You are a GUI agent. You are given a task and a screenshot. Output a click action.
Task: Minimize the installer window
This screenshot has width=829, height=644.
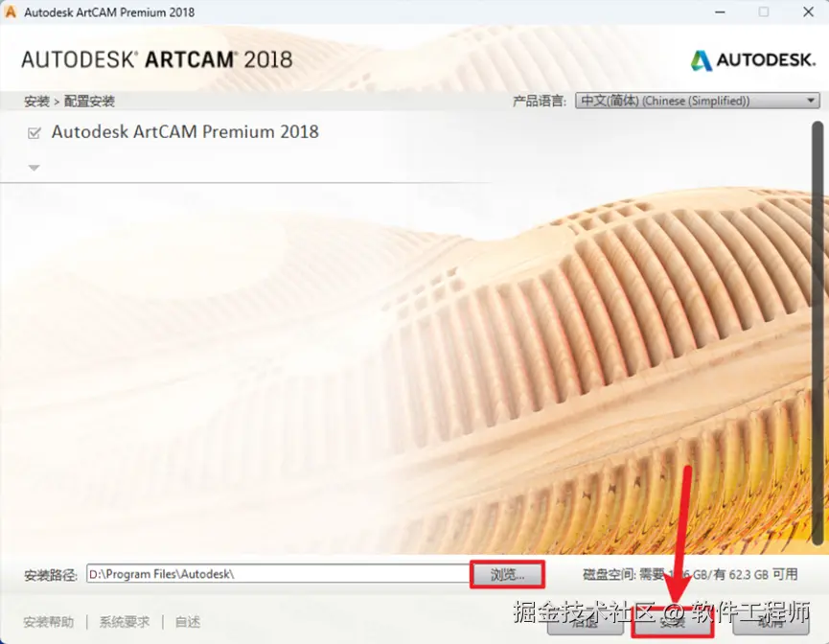pos(720,11)
